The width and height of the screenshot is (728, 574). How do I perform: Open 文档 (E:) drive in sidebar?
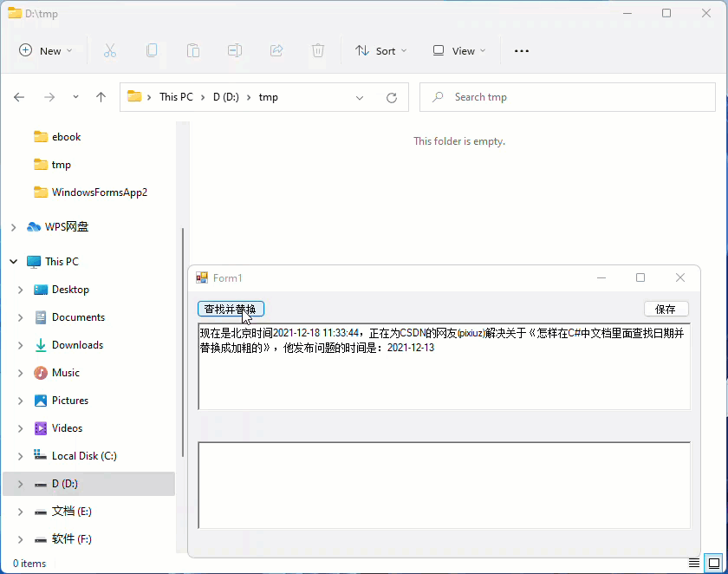[x=71, y=512]
